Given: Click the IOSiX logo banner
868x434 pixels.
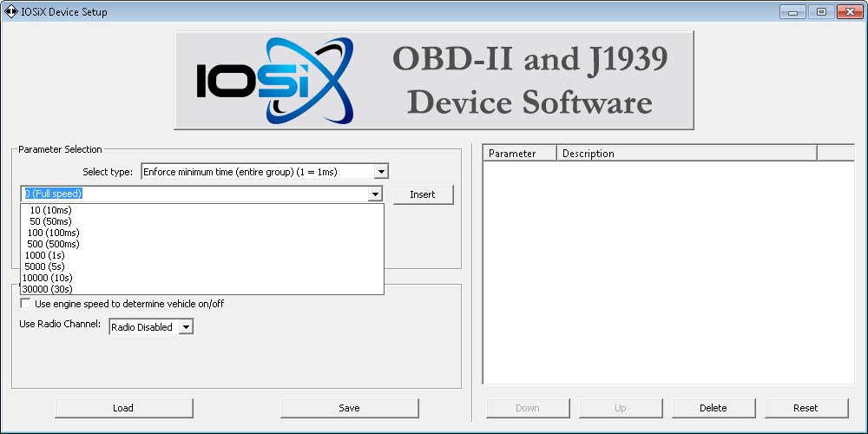Looking at the screenshot, I should point(434,80).
